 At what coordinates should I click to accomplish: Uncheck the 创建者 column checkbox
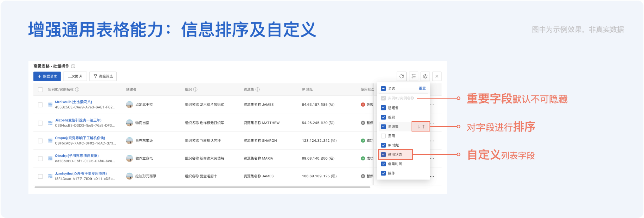(383, 107)
